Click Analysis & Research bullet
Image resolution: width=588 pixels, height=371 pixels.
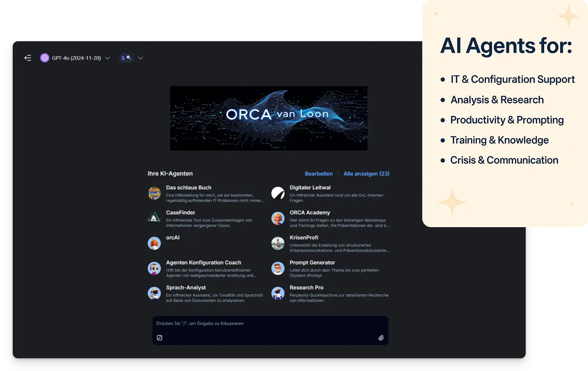coord(497,100)
